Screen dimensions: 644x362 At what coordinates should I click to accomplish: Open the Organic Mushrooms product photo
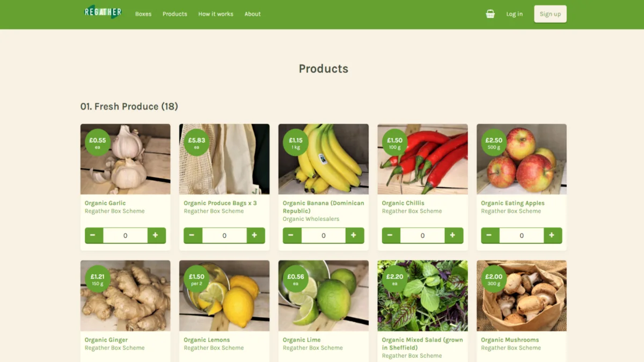(522, 295)
